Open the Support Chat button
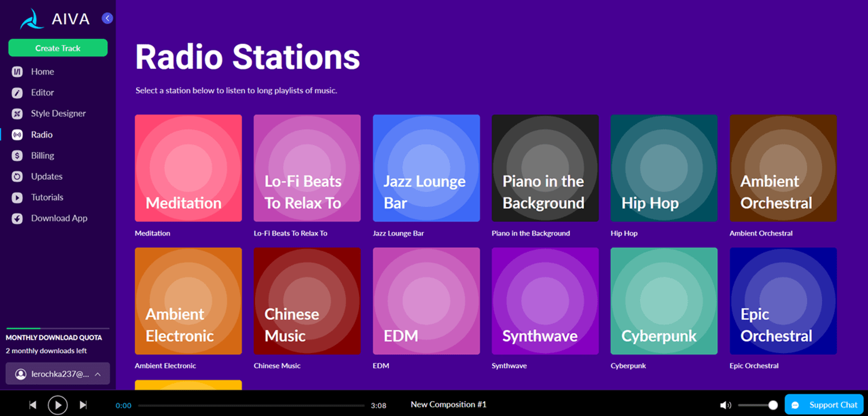This screenshot has height=416, width=868. (x=824, y=405)
